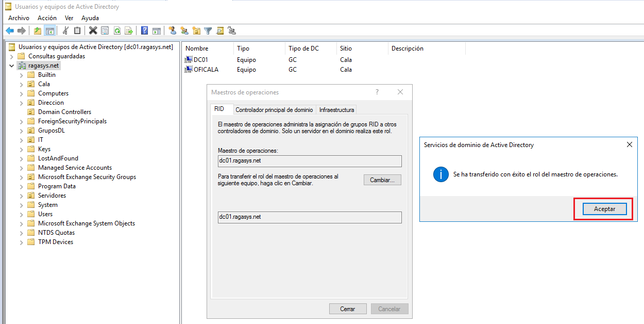Click the ragasys.net domain icon in tree
Viewport: 644px width, 324px height.
click(22, 66)
